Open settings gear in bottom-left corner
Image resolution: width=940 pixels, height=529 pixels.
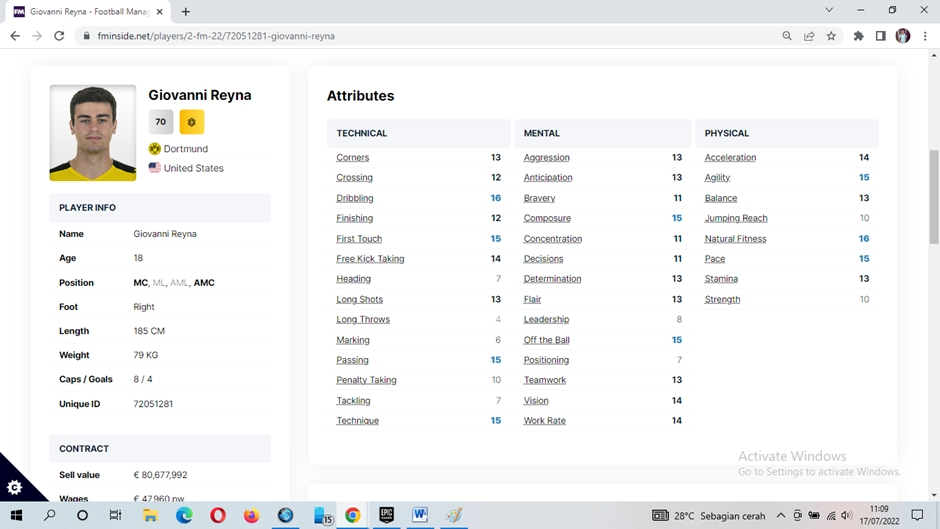[x=14, y=487]
